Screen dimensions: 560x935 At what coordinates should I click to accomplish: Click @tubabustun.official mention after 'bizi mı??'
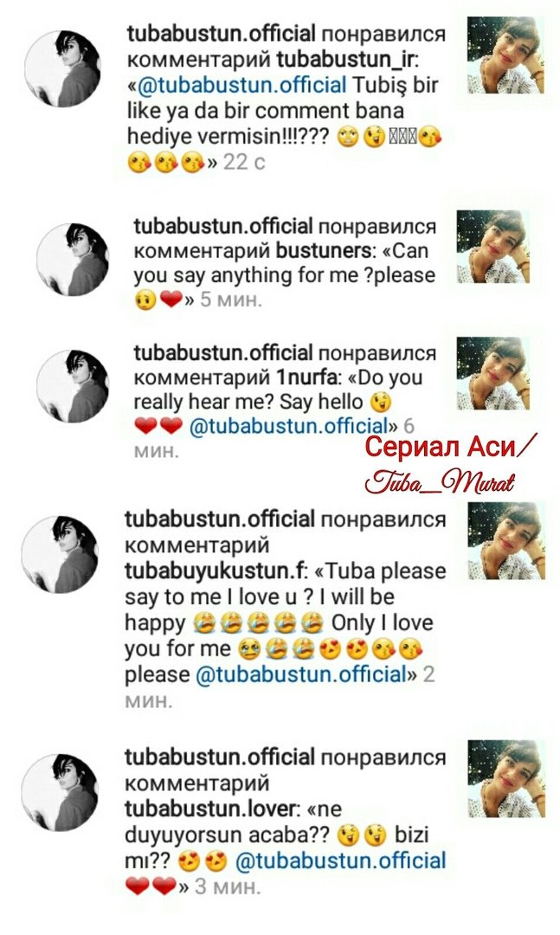[x=340, y=861]
